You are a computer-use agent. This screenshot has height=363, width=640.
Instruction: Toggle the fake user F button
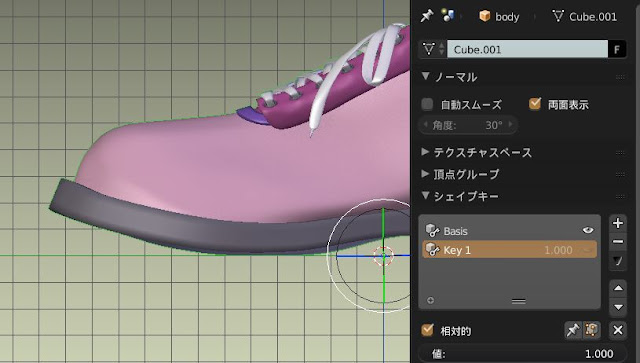617,49
